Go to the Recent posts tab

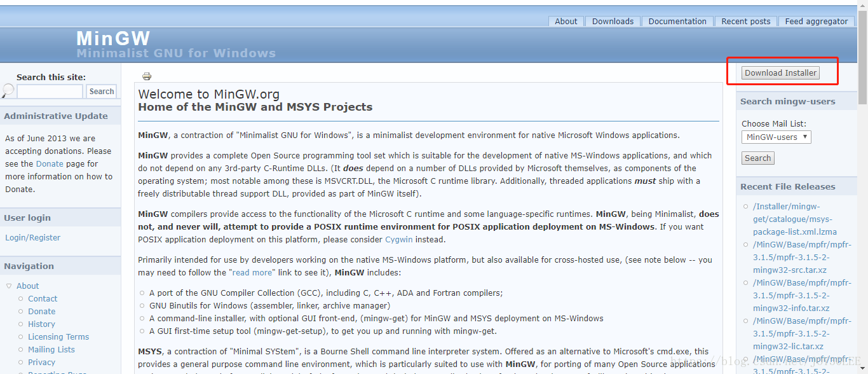point(746,21)
